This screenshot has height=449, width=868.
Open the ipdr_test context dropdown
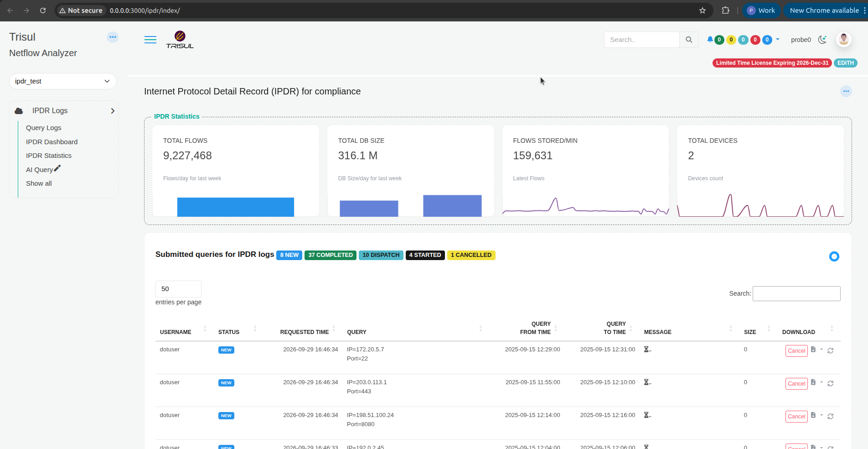[63, 81]
